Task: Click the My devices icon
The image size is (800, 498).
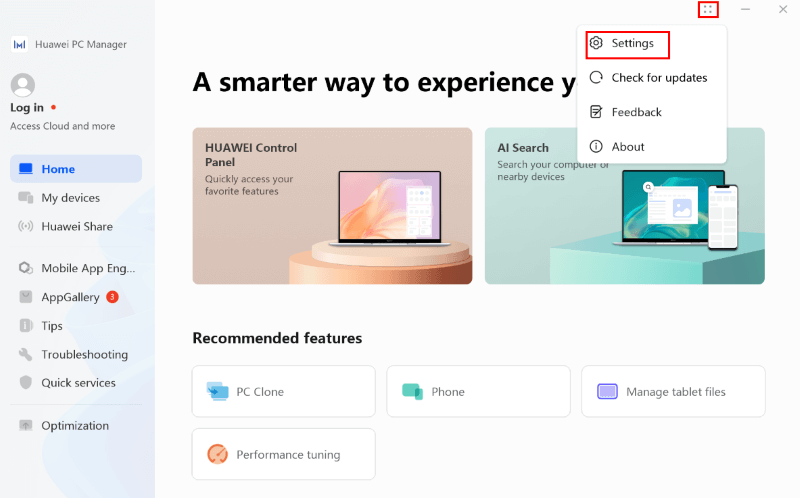Action: pos(26,197)
